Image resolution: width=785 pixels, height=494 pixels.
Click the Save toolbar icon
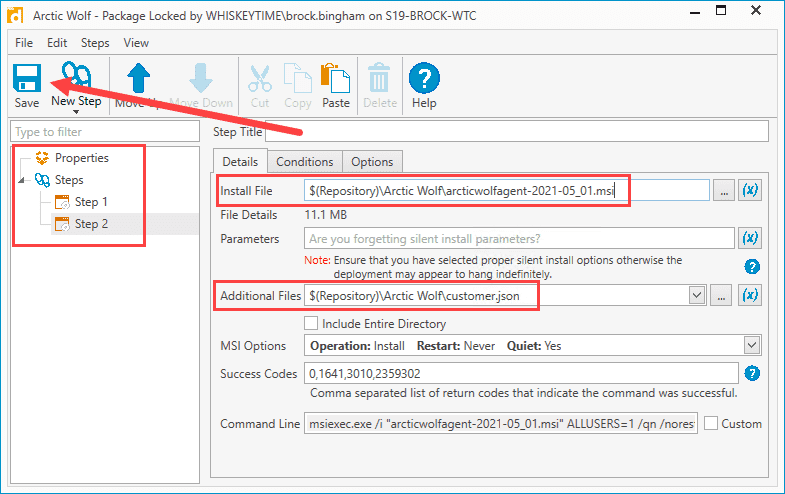coord(27,78)
